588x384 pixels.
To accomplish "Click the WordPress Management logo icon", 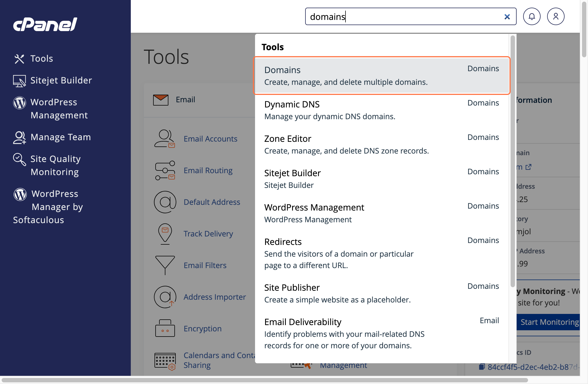I will (x=20, y=103).
